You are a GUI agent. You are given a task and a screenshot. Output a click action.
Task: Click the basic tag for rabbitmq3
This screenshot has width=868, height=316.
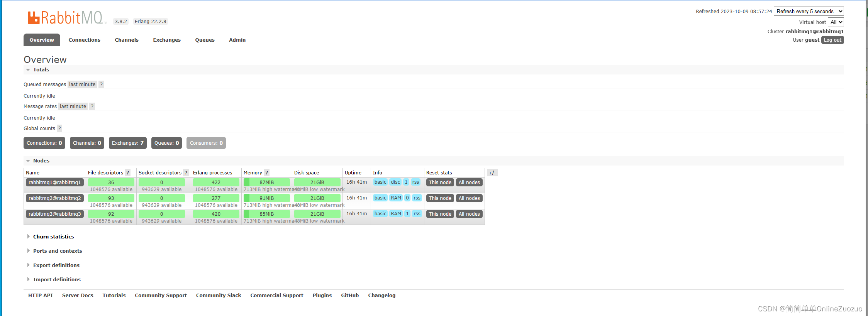coord(380,213)
